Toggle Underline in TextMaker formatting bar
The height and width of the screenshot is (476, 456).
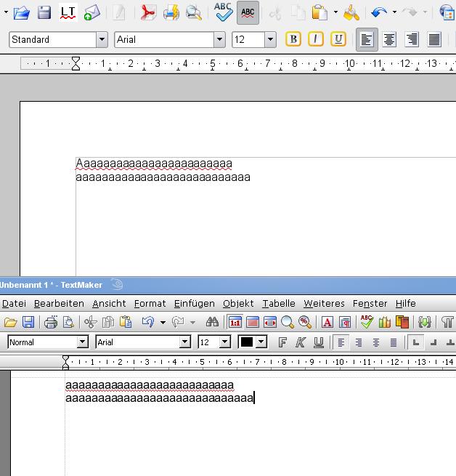pos(318,342)
